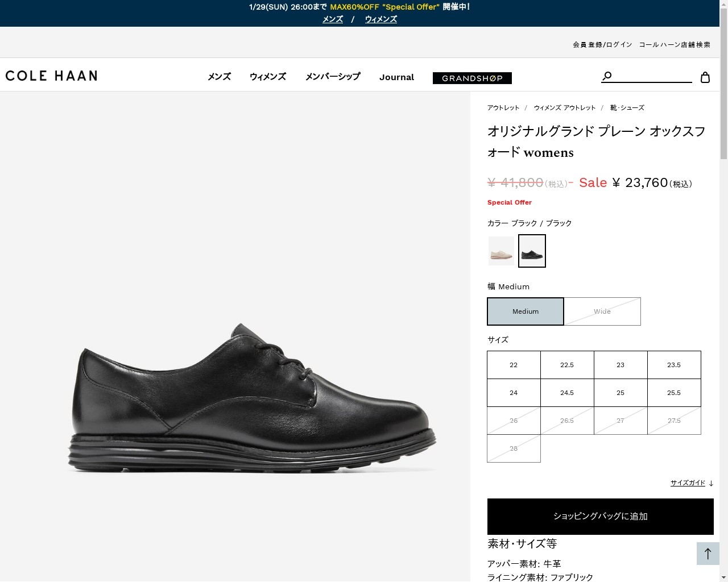Select size 23
The height and width of the screenshot is (582, 728).
621,365
